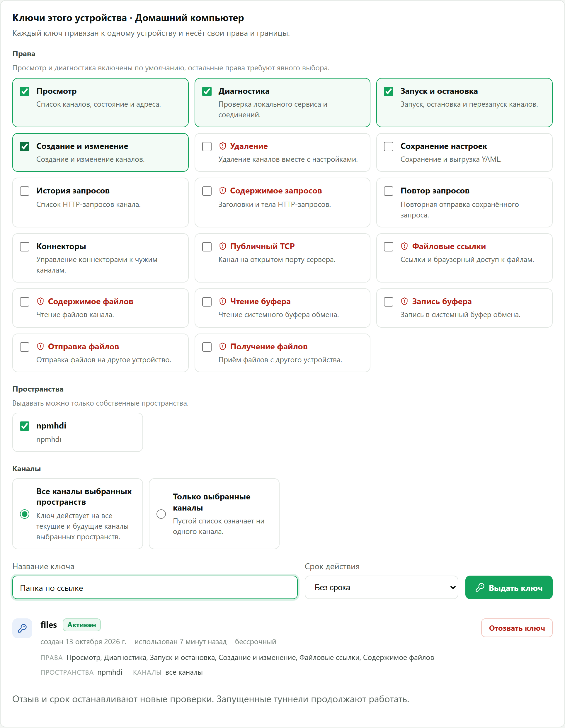
Task: Enable the Публичный TCP checkbox
Action: coord(207,247)
